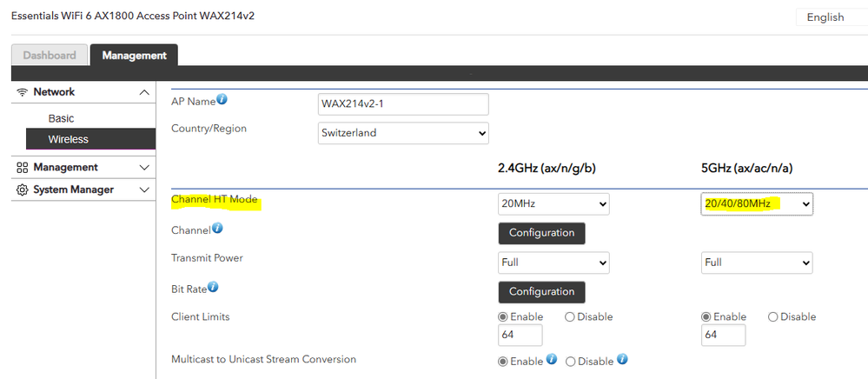The width and height of the screenshot is (868, 379).
Task: Click the info icon after Multicast Disable option
Action: click(x=622, y=359)
